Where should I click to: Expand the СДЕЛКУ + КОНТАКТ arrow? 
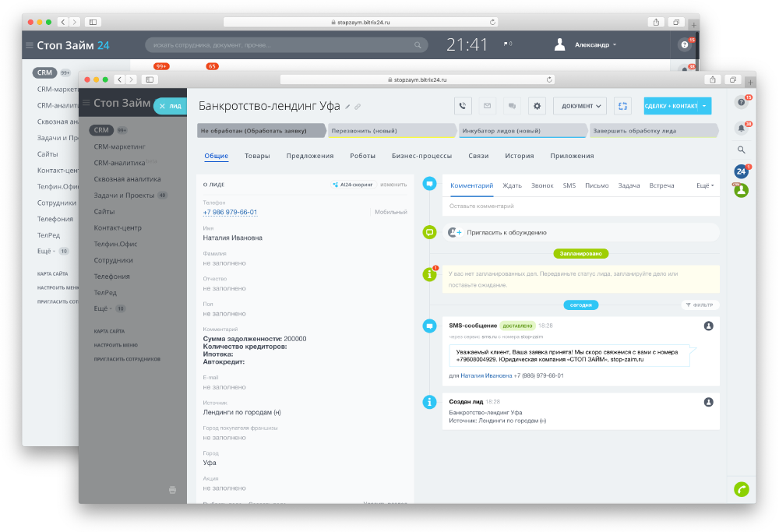[x=704, y=106]
